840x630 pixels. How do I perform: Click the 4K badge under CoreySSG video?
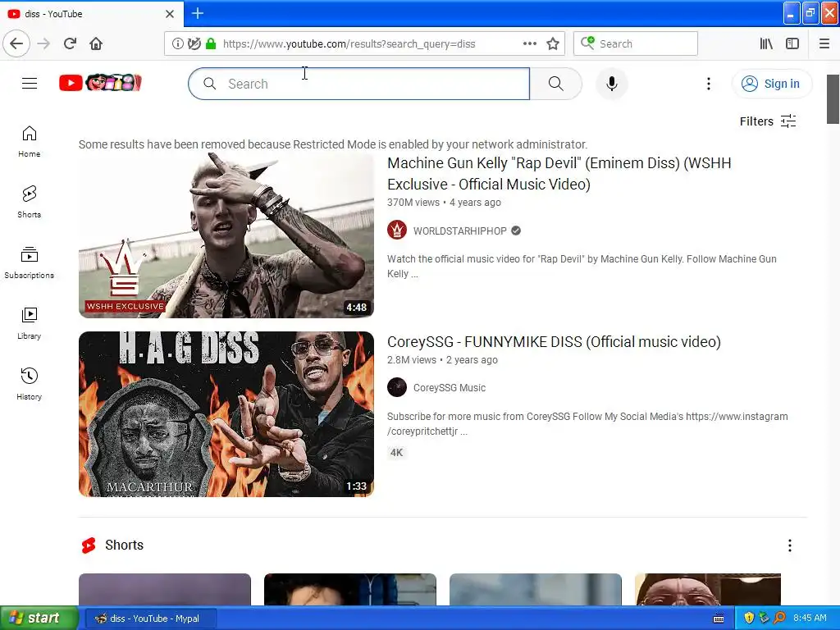396,453
